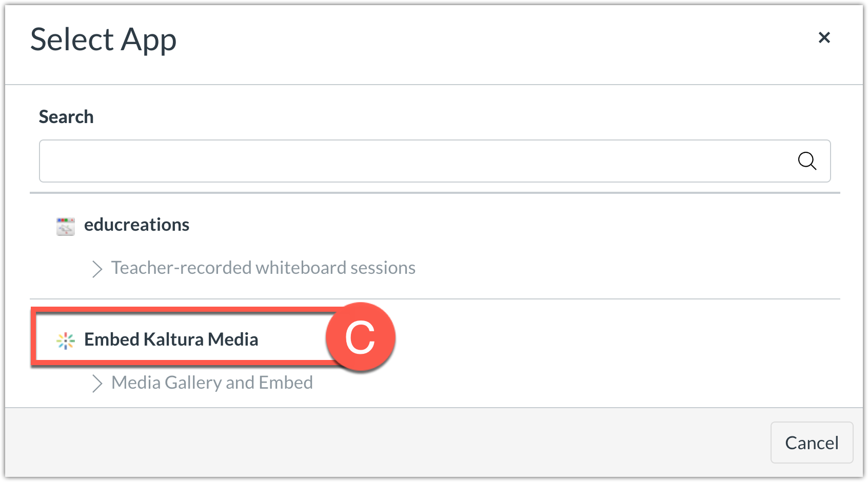The image size is (868, 482).
Task: Click the Kaltura colorful starburst icon
Action: (66, 340)
